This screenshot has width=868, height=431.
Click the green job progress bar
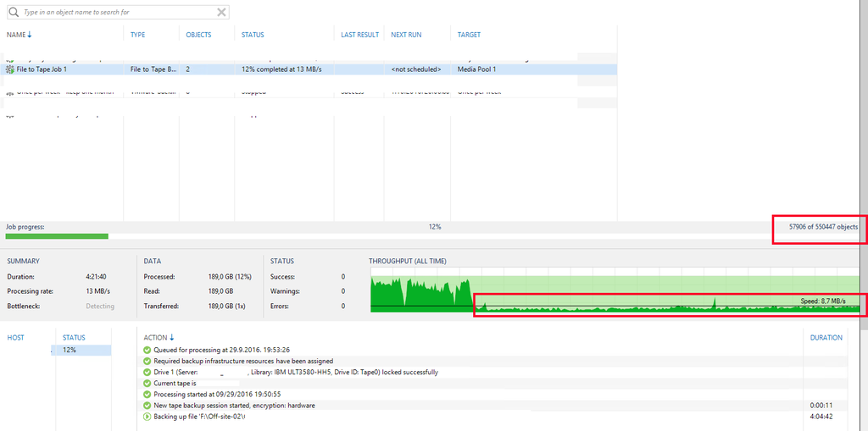tap(57, 236)
